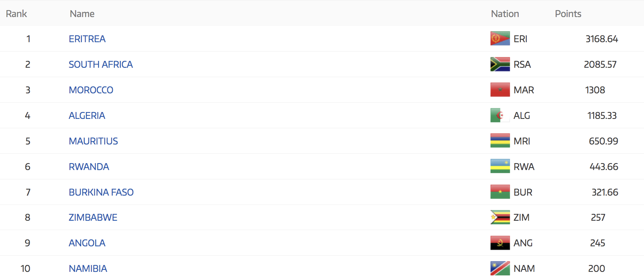Click the Rank column header
Viewport: 644px width, 280px height.
point(16,14)
